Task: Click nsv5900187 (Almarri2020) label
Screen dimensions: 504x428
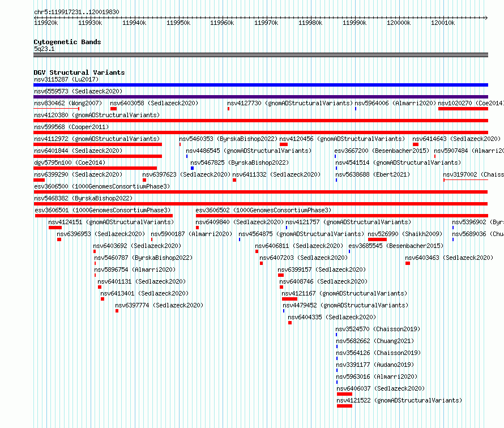Action: pos(191,234)
